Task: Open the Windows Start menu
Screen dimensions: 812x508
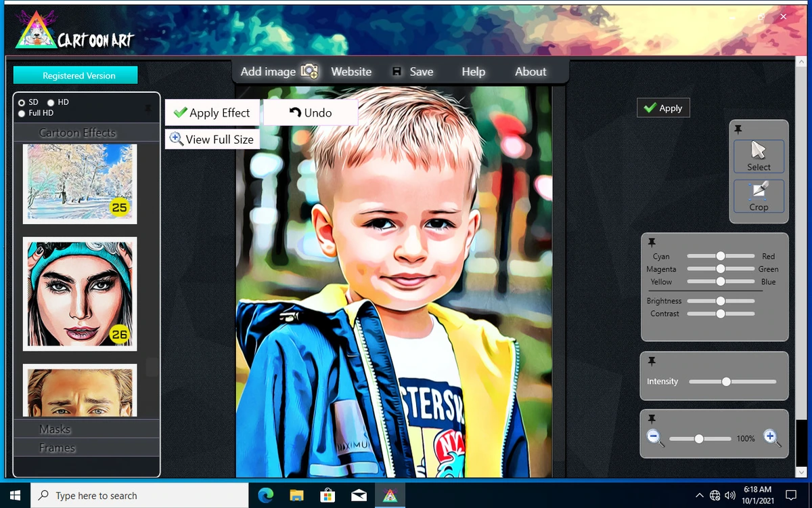Action: point(16,495)
